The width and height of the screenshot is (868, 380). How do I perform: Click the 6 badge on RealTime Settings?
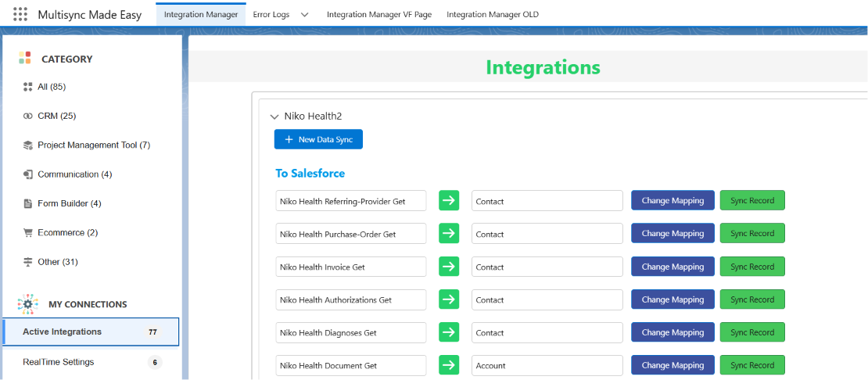coord(155,362)
